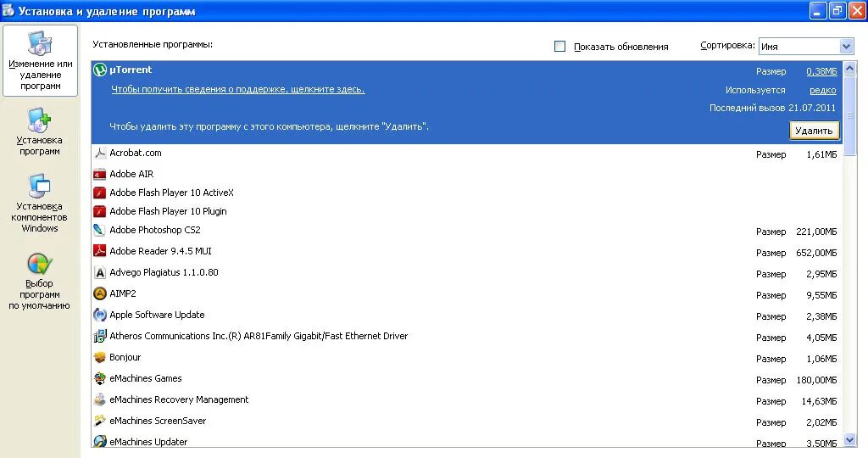The height and width of the screenshot is (458, 868).
Task: Click the eMachines Games icon
Action: 100,378
